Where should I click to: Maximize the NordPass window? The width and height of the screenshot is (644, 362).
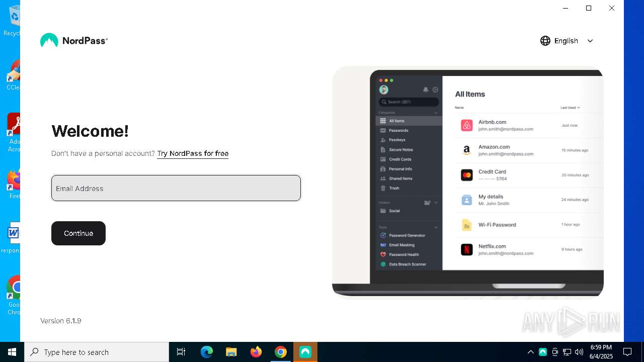[589, 8]
